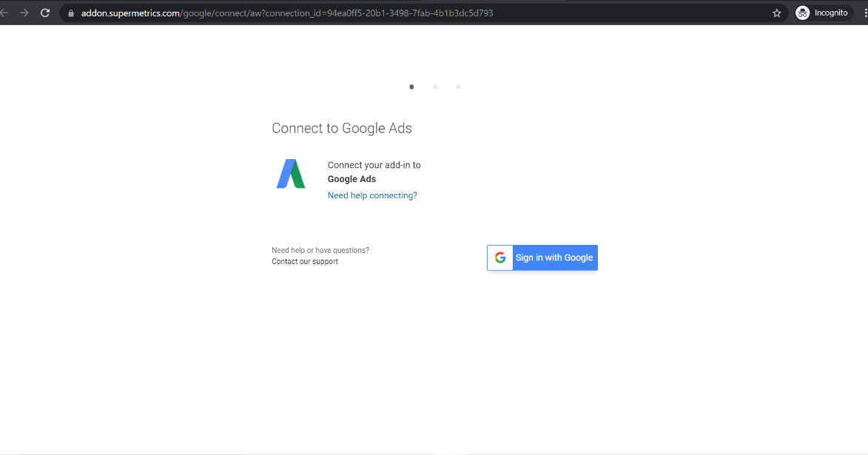Click the Google Ads logo

point(291,174)
